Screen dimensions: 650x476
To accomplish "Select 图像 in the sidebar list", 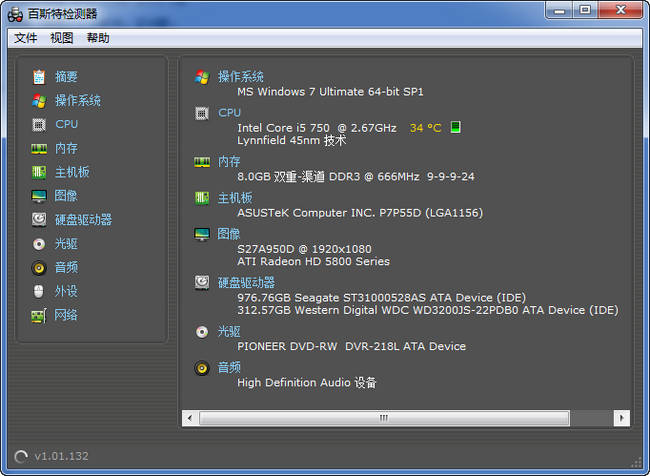I will click(x=66, y=196).
